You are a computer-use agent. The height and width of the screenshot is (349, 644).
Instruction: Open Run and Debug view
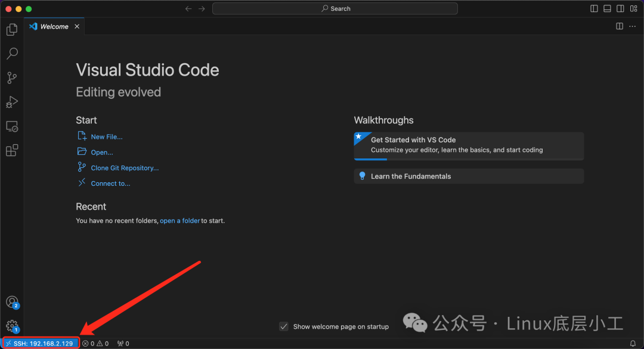tap(12, 102)
